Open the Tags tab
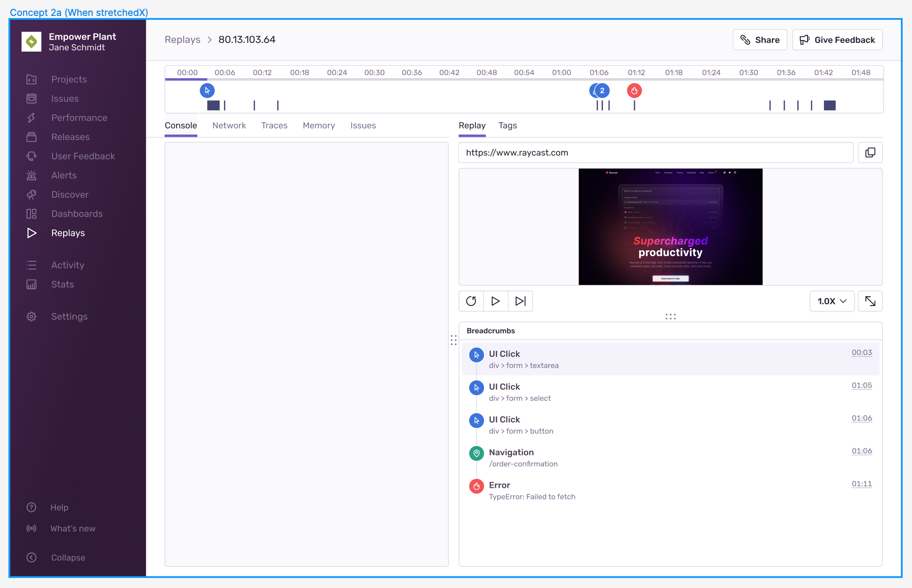 tap(508, 125)
